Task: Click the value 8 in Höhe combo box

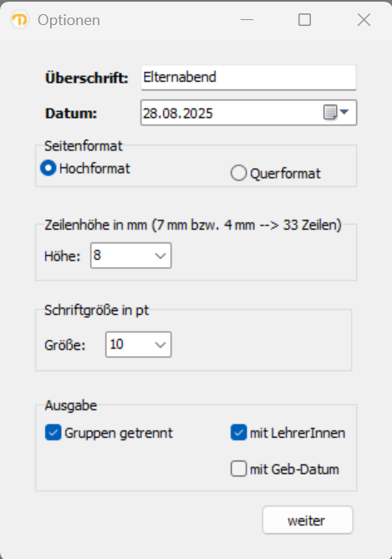Action: 97,255
